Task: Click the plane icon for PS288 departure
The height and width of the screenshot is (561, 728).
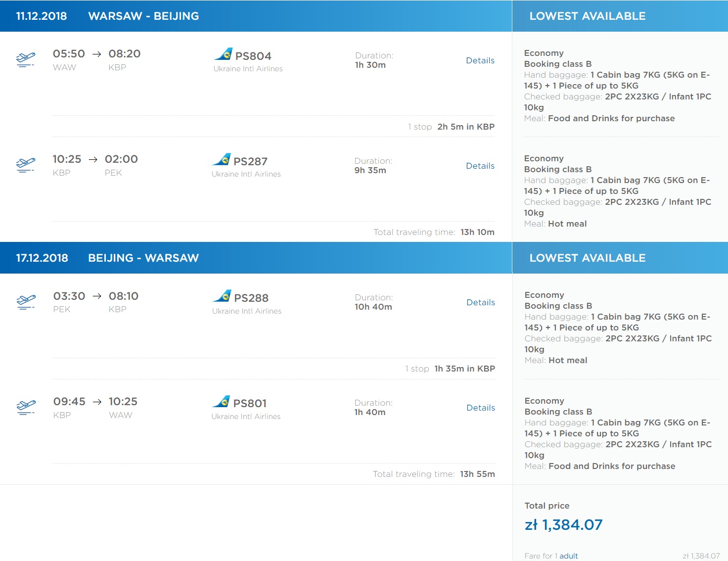Action: pos(26,302)
